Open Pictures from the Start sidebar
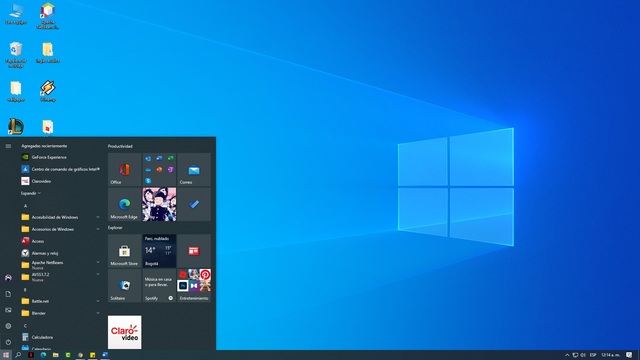 [x=8, y=310]
